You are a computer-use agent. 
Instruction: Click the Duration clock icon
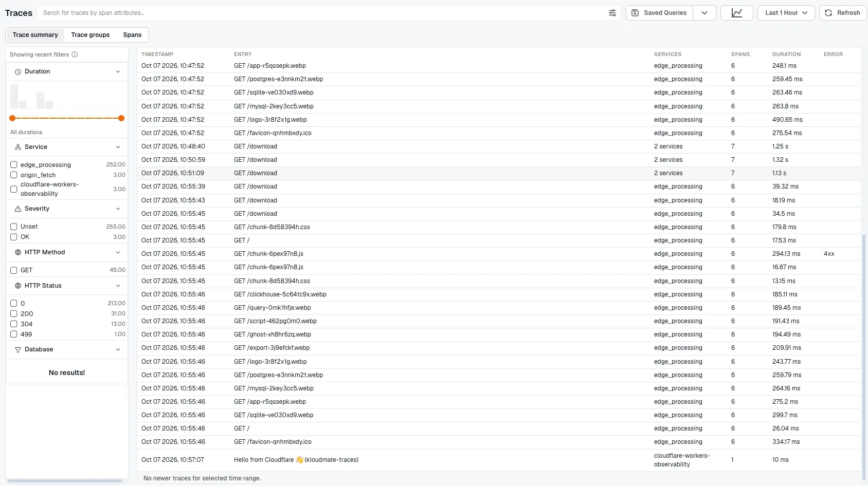(x=18, y=72)
